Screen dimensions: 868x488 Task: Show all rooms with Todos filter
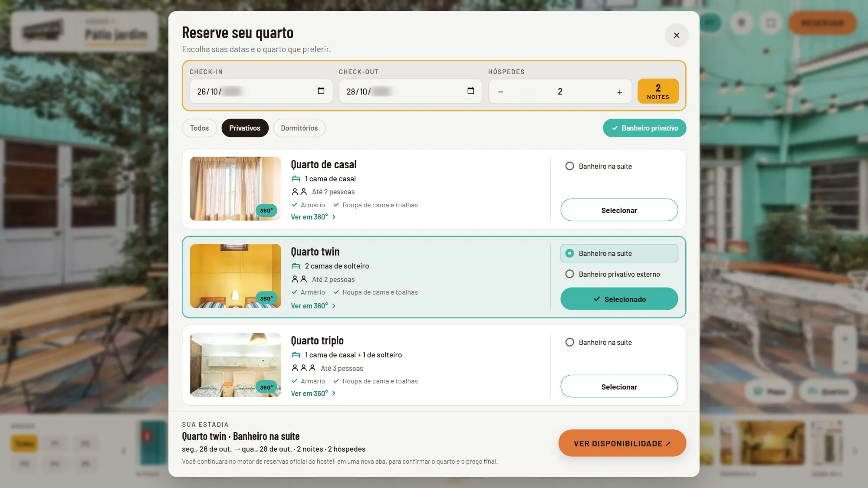199,128
